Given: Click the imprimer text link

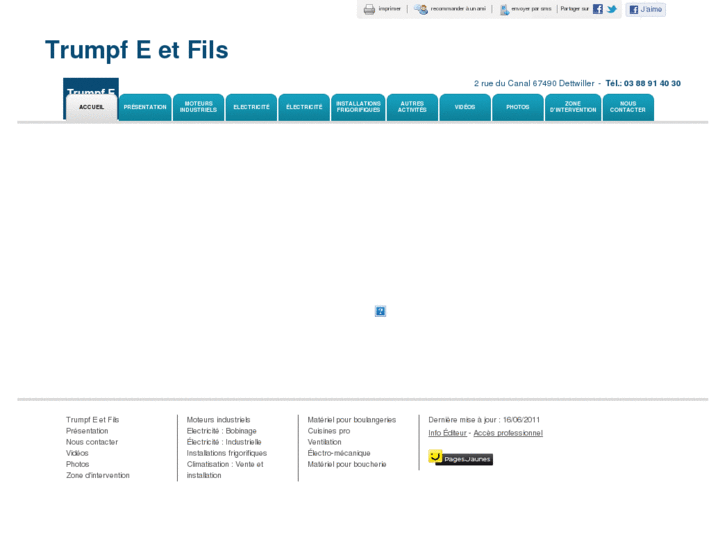Looking at the screenshot, I should 389,9.
